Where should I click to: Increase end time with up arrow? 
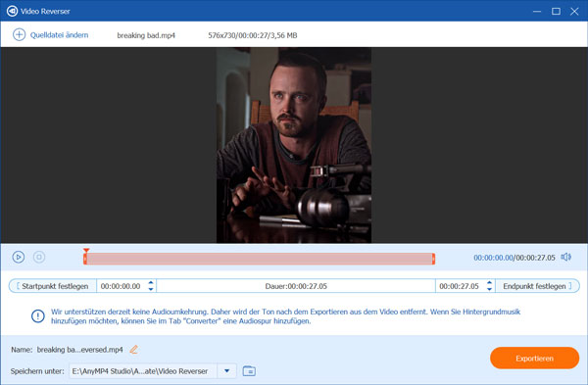tap(489, 283)
